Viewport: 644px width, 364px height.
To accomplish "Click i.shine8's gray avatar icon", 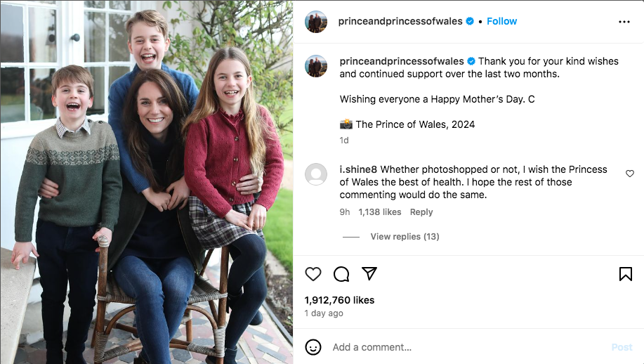I will click(316, 174).
